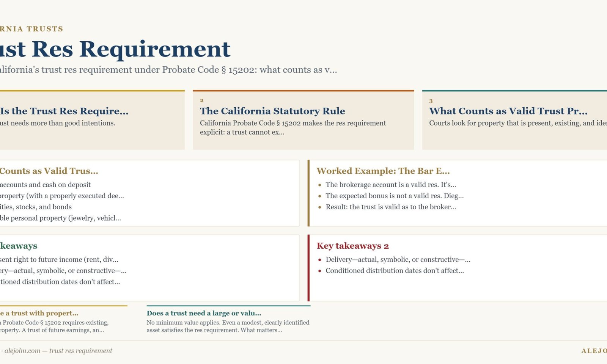Click 'ities, stocks, and bonds' list item
This screenshot has height=364, width=607.
[36, 207]
